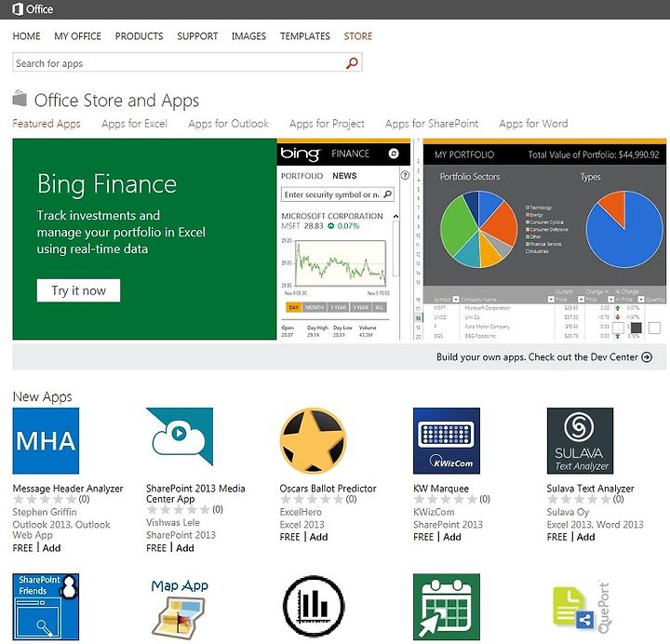The height and width of the screenshot is (644, 670).
Task: Add the Message Header Analyzer app
Action: coord(52,548)
